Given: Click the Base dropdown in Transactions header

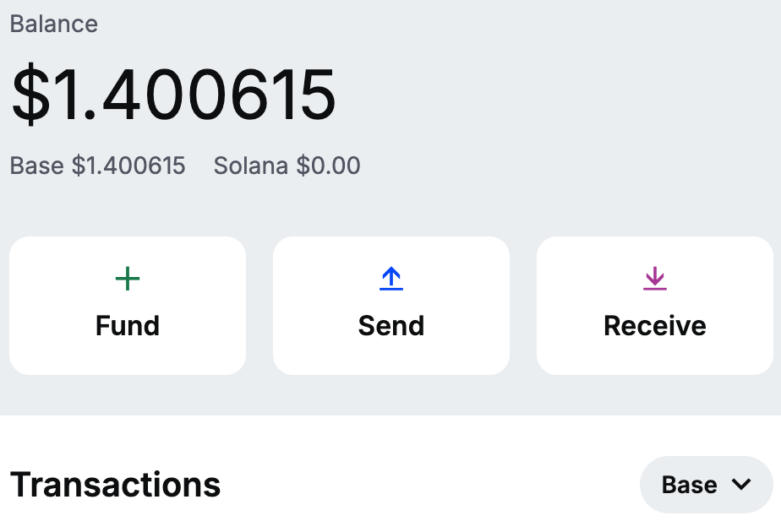Looking at the screenshot, I should coord(706,484).
